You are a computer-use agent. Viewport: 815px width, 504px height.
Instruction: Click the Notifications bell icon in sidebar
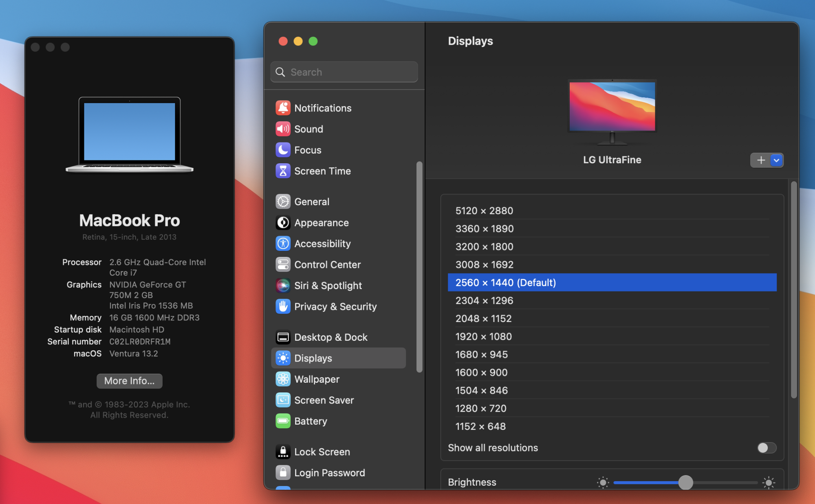283,108
